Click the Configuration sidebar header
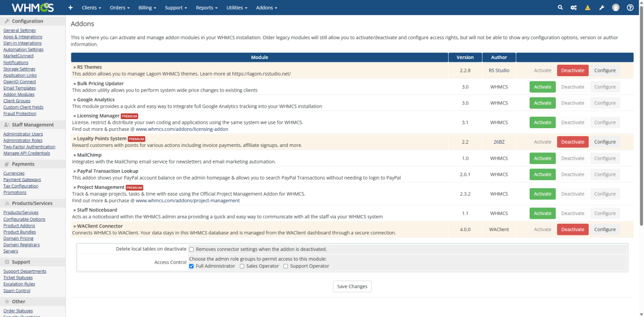 coord(33,21)
